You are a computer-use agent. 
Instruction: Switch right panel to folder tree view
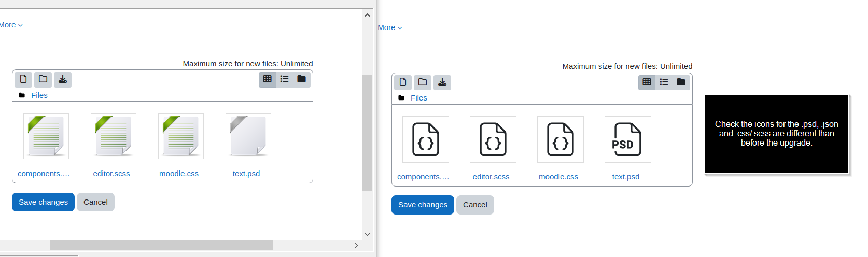pos(681,82)
